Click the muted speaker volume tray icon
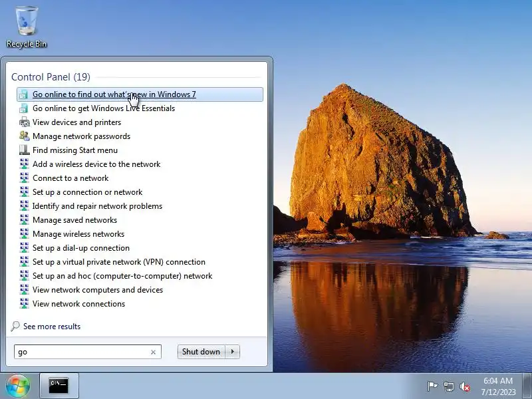532x399 pixels. click(x=465, y=386)
